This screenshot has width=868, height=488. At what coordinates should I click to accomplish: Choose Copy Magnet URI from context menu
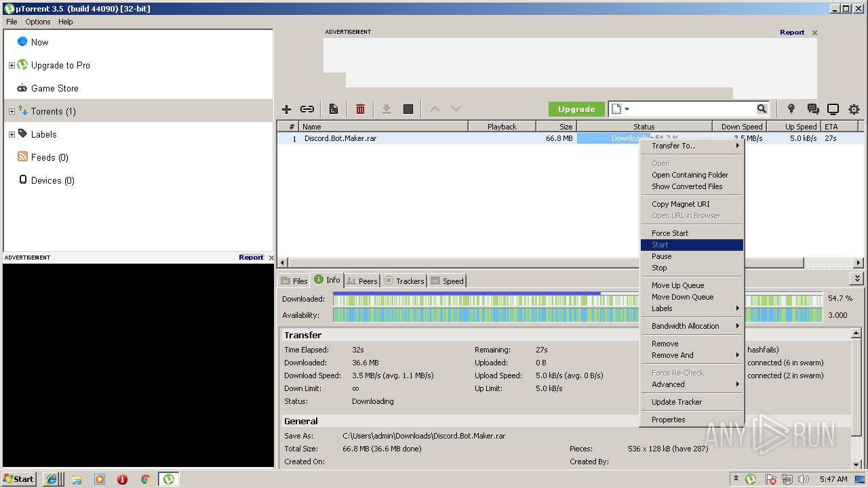692,204
